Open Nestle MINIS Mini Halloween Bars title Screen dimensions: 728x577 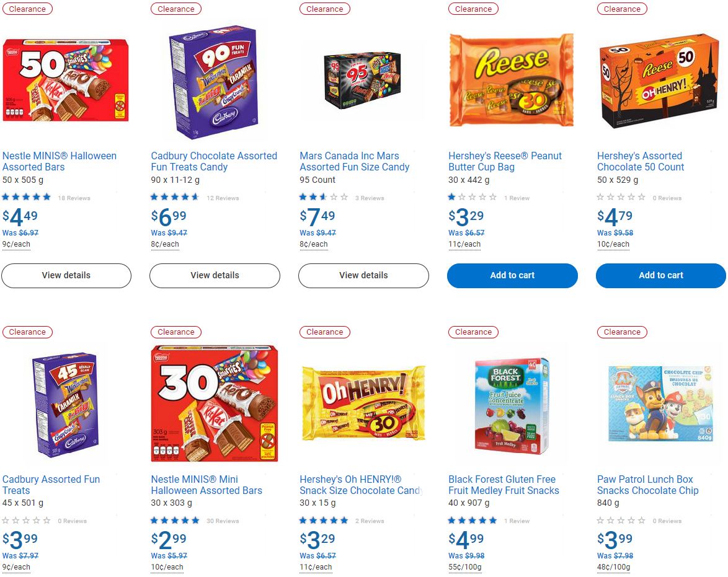point(206,485)
